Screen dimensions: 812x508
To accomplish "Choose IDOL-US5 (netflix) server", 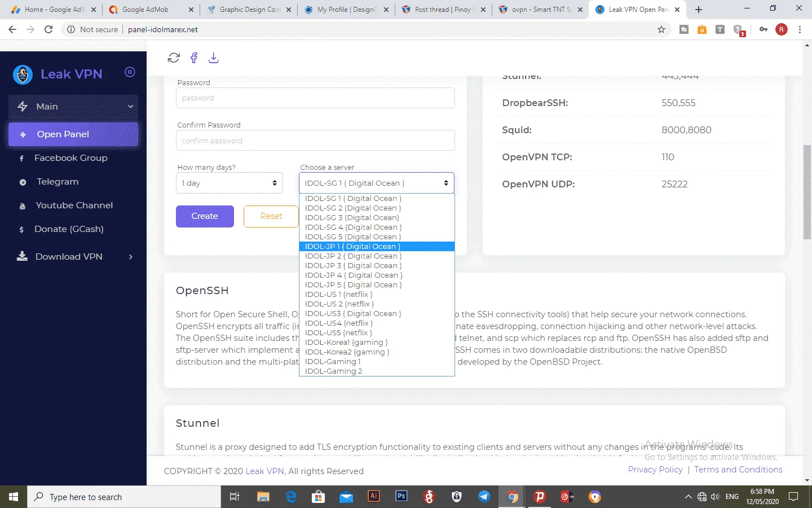I will pos(377,333).
